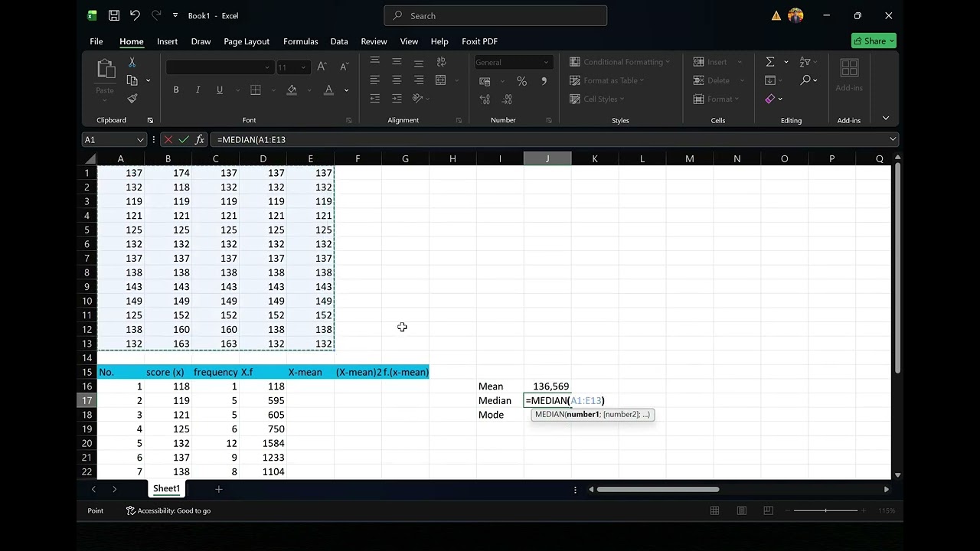The image size is (980, 551).
Task: Click Decrease Font Size icon
Action: coord(344,67)
